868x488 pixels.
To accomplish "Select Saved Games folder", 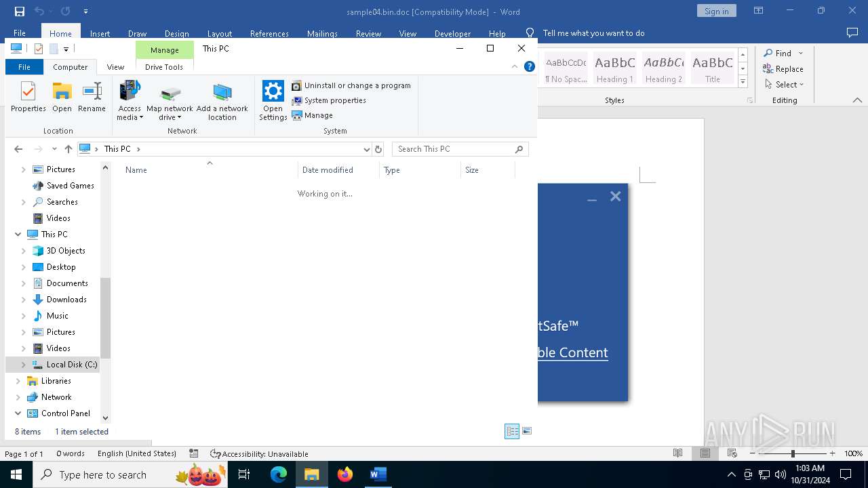I will tap(70, 186).
